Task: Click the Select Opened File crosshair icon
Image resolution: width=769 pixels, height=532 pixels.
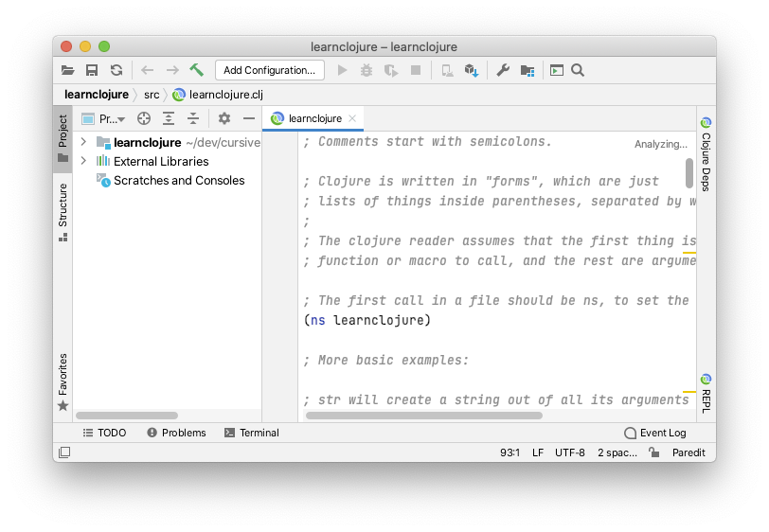Action: pyautogui.click(x=144, y=118)
